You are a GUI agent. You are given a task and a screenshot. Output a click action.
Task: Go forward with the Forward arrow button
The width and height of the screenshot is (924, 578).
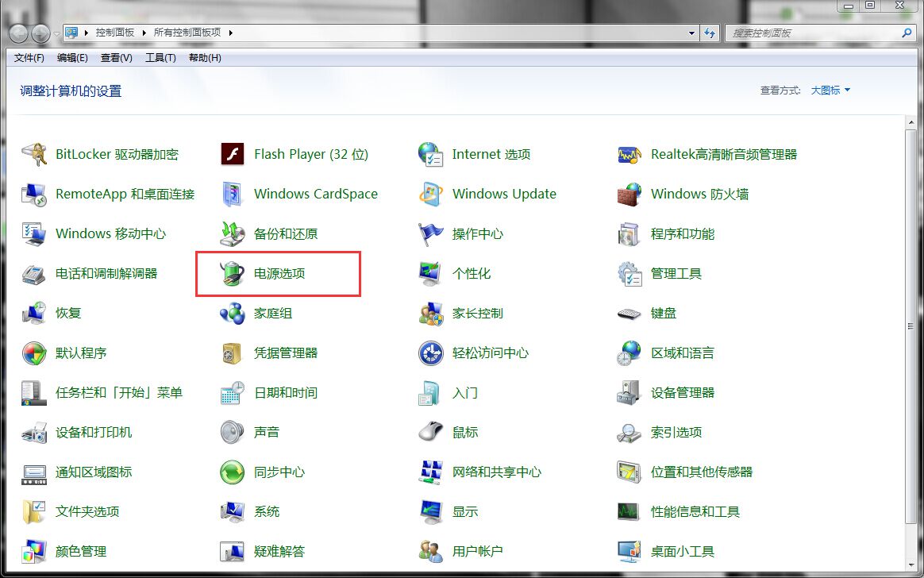40,34
